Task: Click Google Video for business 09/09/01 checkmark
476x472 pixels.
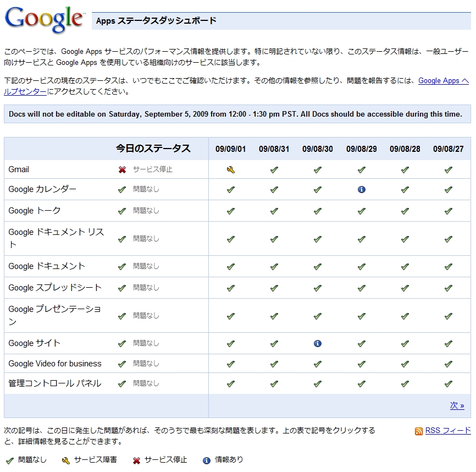Action: [x=231, y=364]
